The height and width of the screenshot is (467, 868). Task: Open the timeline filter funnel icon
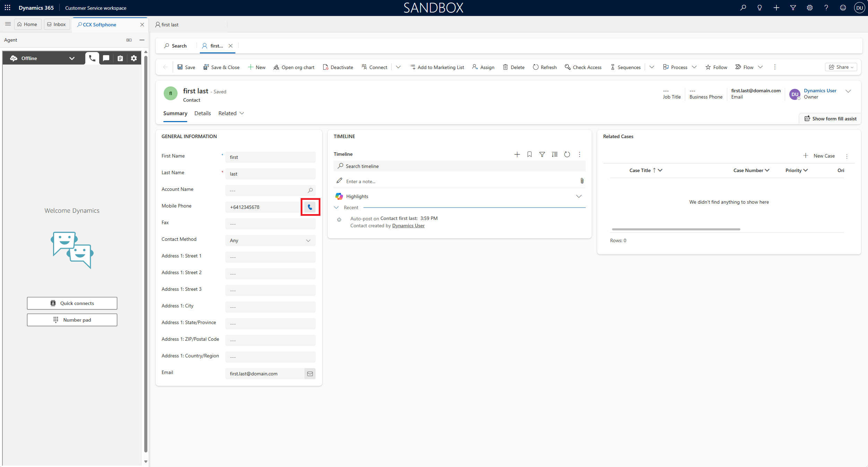coord(542,154)
